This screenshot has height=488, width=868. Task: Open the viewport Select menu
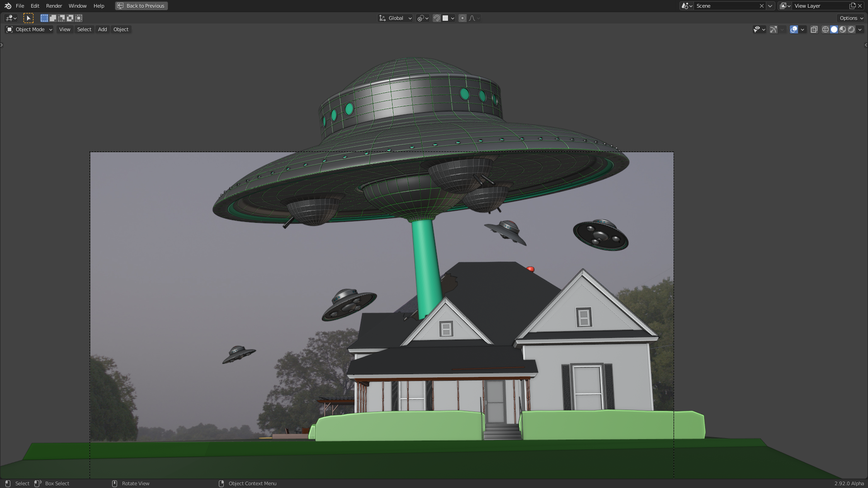click(84, 29)
